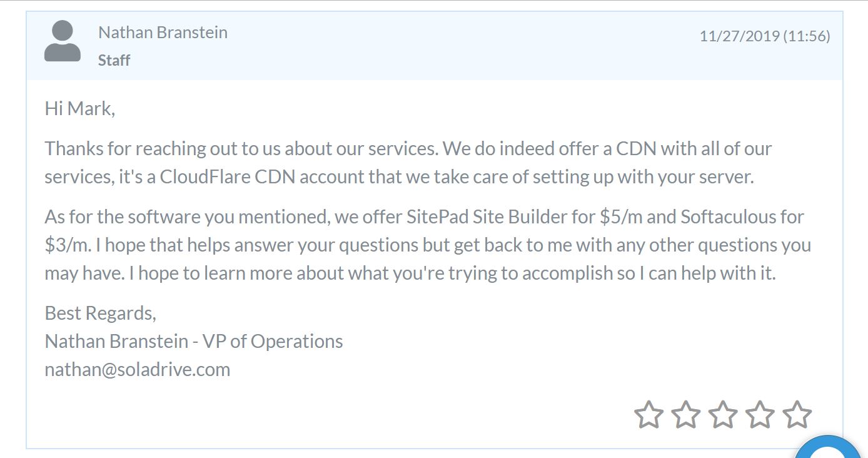Rate the reply five stars

(797, 415)
